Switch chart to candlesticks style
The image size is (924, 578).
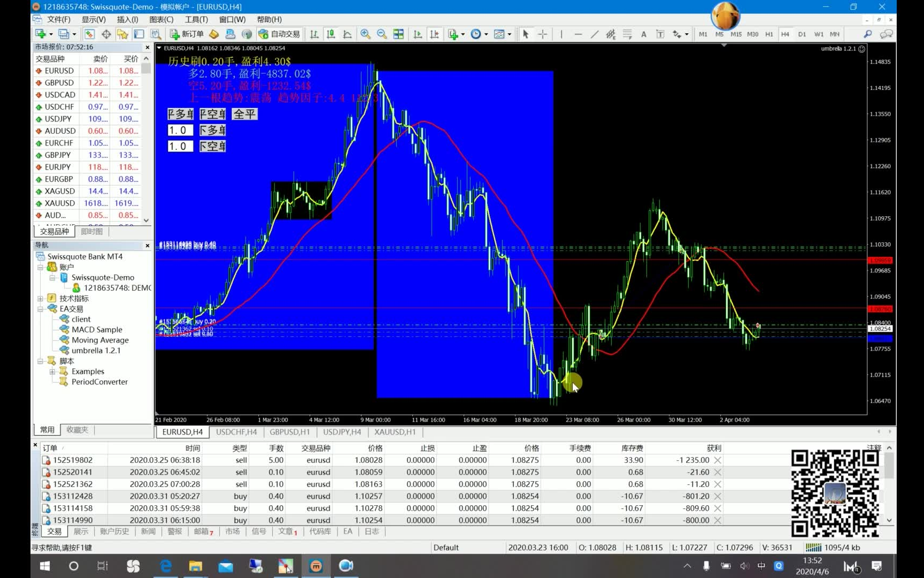331,34
